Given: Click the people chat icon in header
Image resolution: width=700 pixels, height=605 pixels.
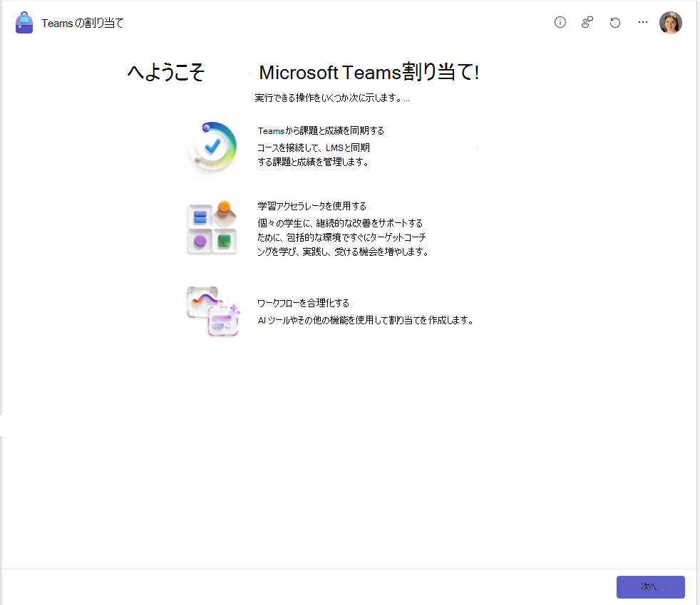Looking at the screenshot, I should (x=587, y=22).
